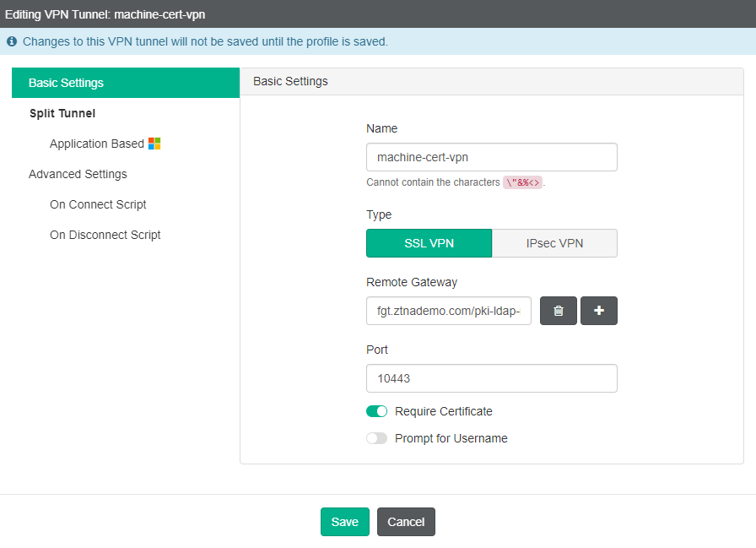Open the Application Based configuration

point(96,144)
